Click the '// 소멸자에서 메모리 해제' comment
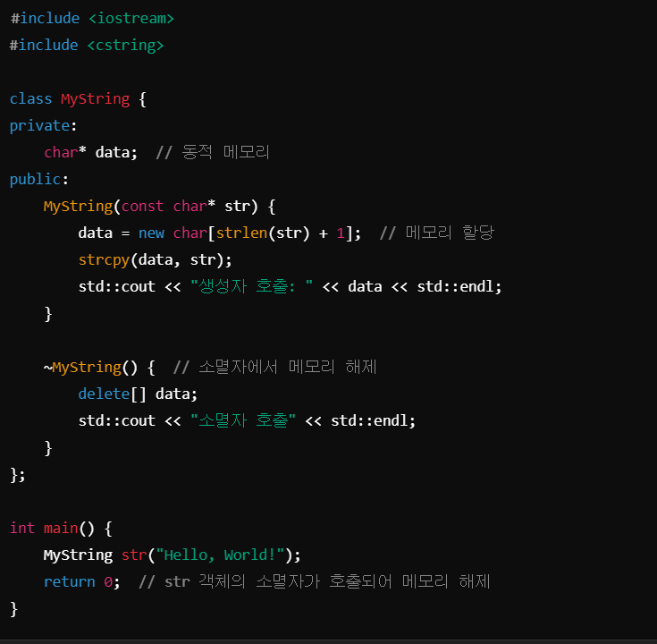This screenshot has width=657, height=644. 275,368
